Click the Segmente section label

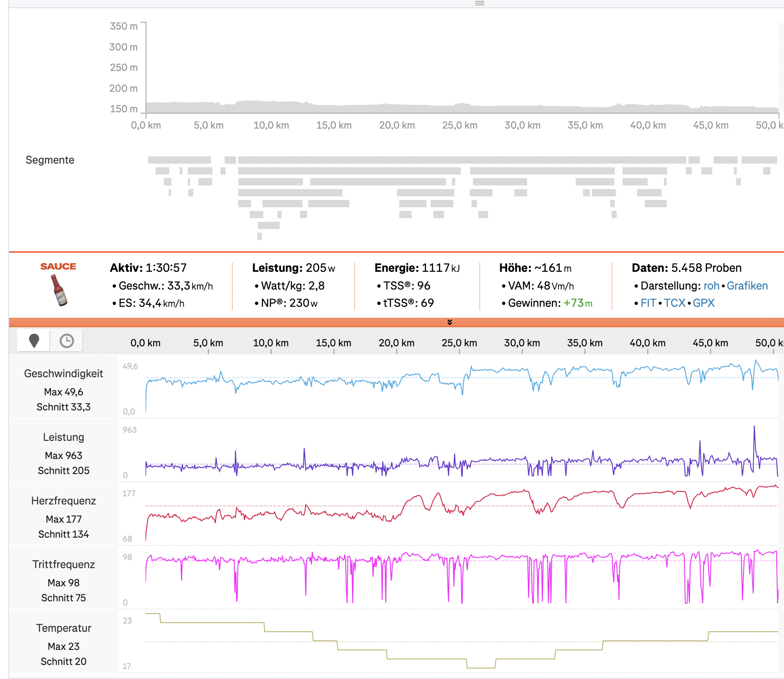pos(50,160)
